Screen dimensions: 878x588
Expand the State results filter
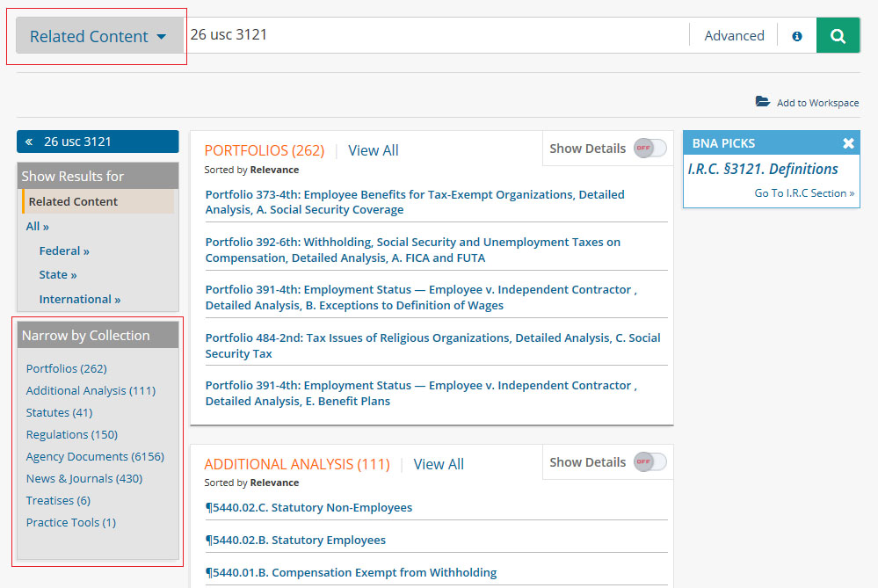(58, 274)
